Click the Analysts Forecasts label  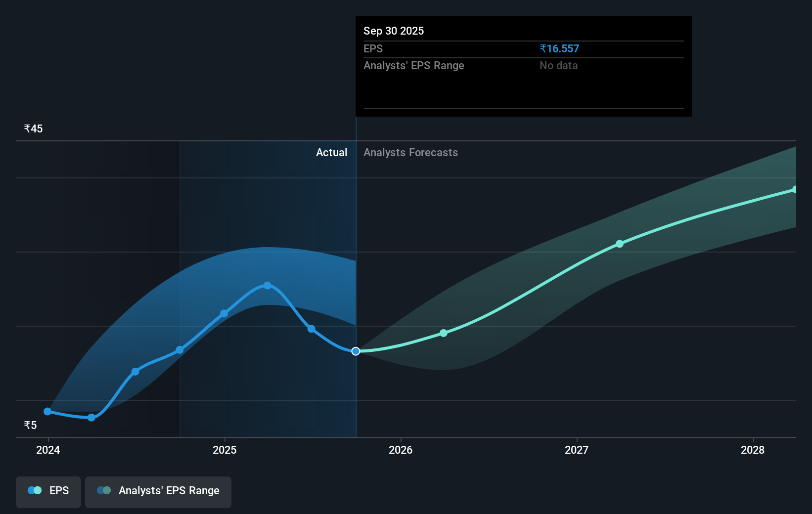(x=410, y=152)
